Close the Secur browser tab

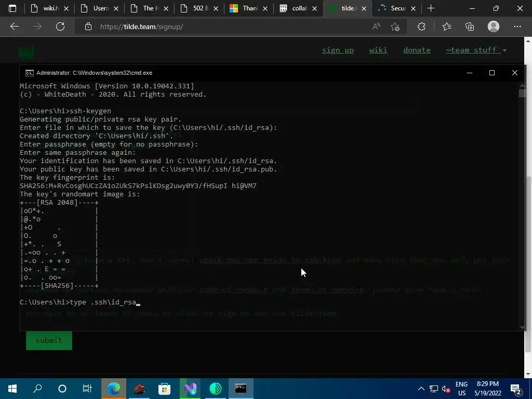point(413,8)
